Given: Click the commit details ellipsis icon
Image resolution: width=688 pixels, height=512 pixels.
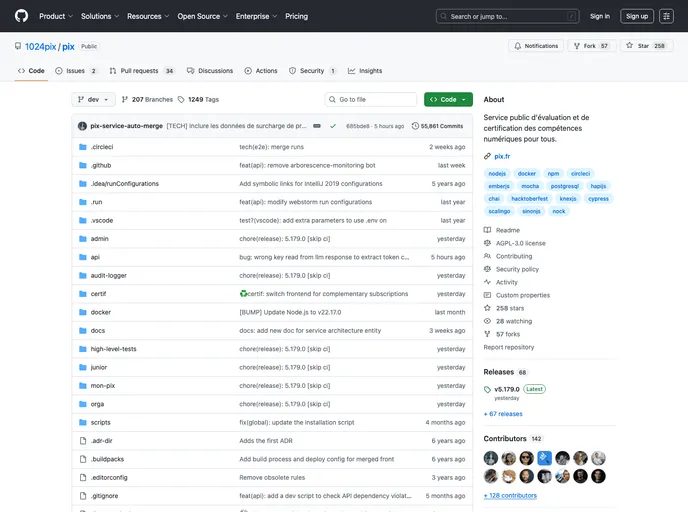Looking at the screenshot, I should coord(317,126).
